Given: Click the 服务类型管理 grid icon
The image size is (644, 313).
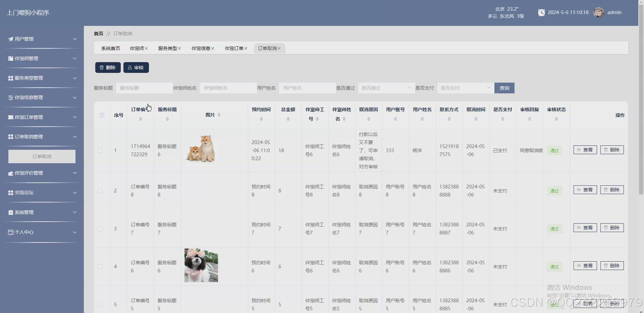Looking at the screenshot, I should pos(10,78).
